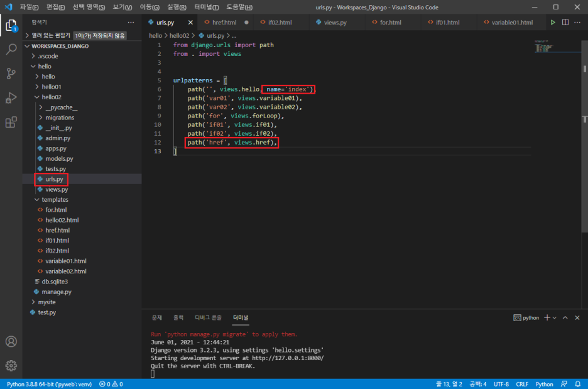Open terminal launch profile dropdown arrow
This screenshot has width=588, height=389.
click(x=555, y=318)
